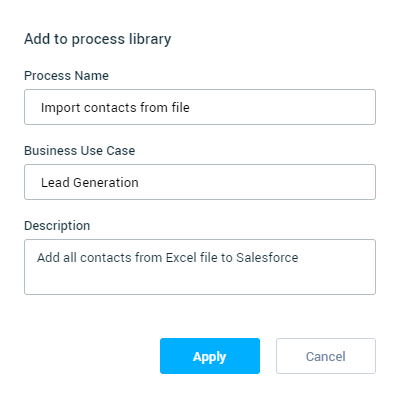Screen dimensions: 399x405
Task: Click the word 'Lead' in use case field
Action: [55, 183]
